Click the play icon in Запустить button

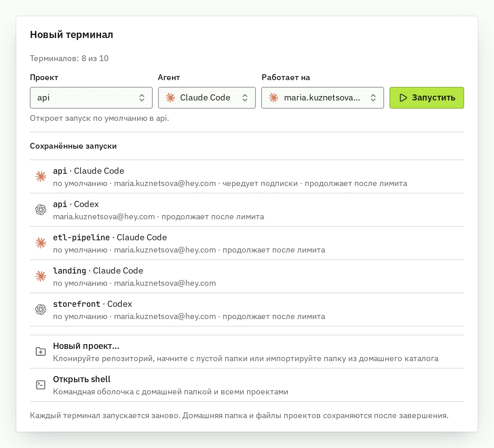pyautogui.click(x=403, y=98)
